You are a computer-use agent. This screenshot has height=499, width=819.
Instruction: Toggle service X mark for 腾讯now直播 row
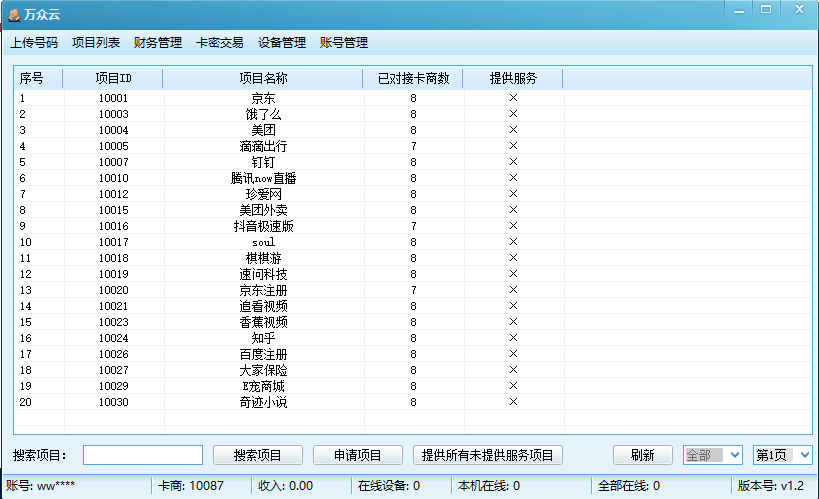513,178
